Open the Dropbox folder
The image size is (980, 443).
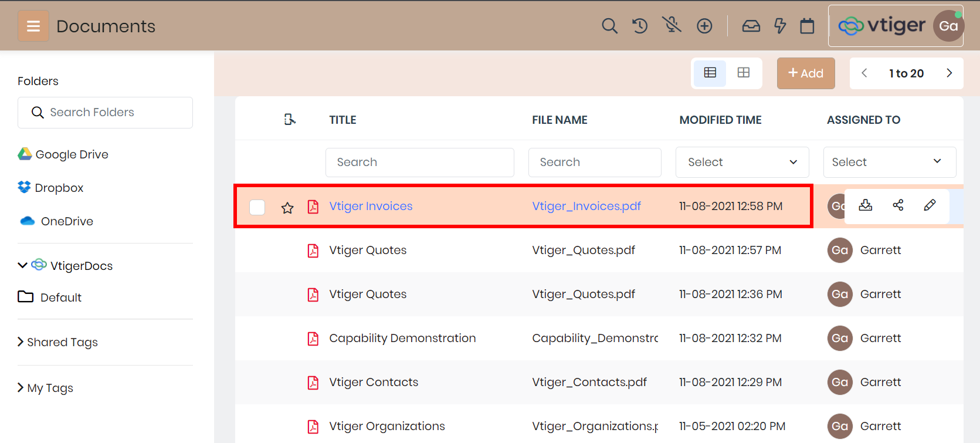click(x=50, y=188)
